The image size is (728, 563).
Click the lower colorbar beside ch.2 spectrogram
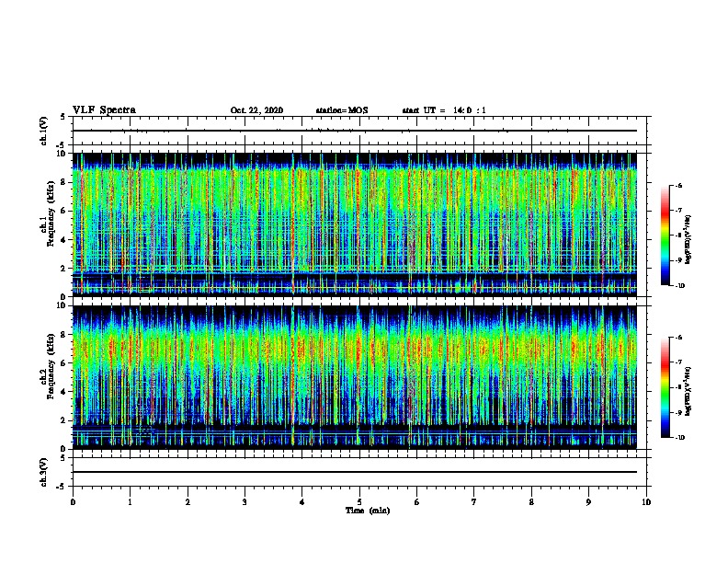(x=665, y=387)
